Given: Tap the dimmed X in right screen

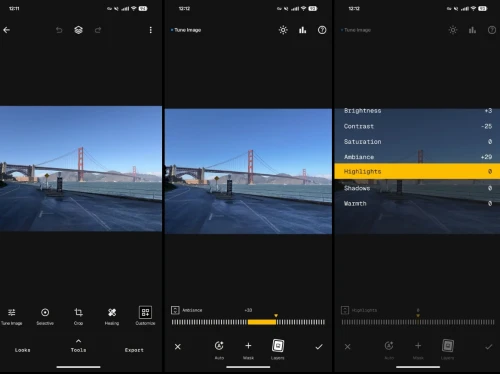Looking at the screenshot, I should point(347,347).
